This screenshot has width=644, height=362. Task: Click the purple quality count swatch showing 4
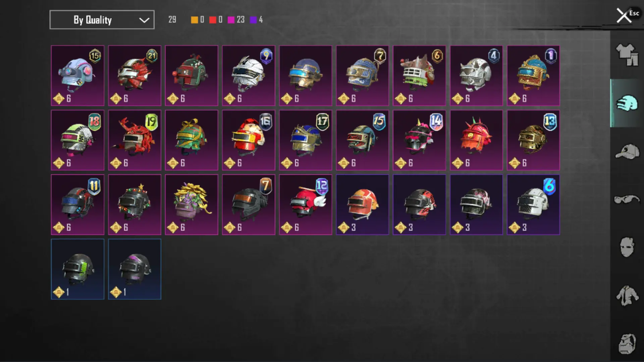pyautogui.click(x=253, y=20)
